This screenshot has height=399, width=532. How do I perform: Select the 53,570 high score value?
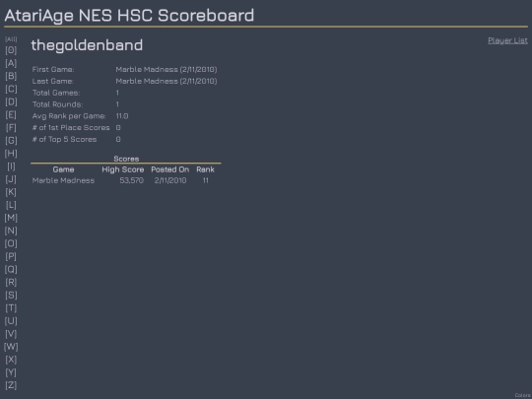(132, 180)
